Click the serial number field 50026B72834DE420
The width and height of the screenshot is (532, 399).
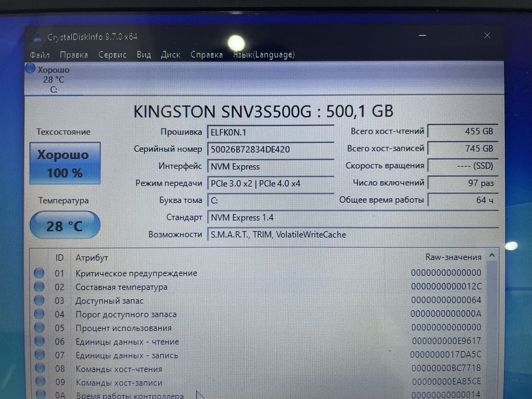[270, 149]
